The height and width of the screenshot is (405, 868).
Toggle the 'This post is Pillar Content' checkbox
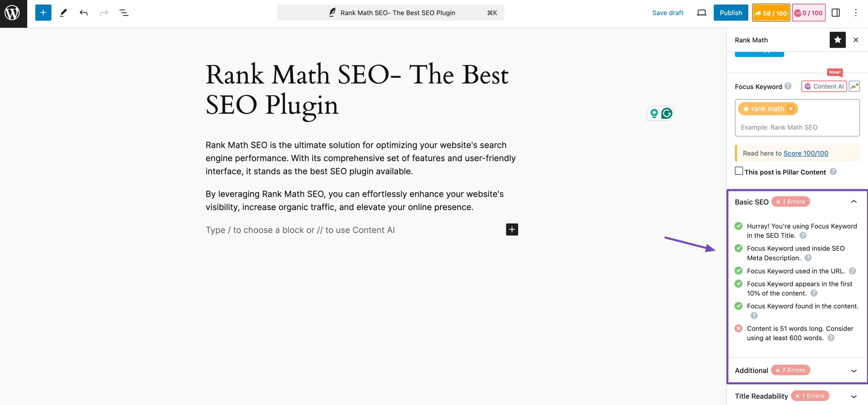point(738,171)
